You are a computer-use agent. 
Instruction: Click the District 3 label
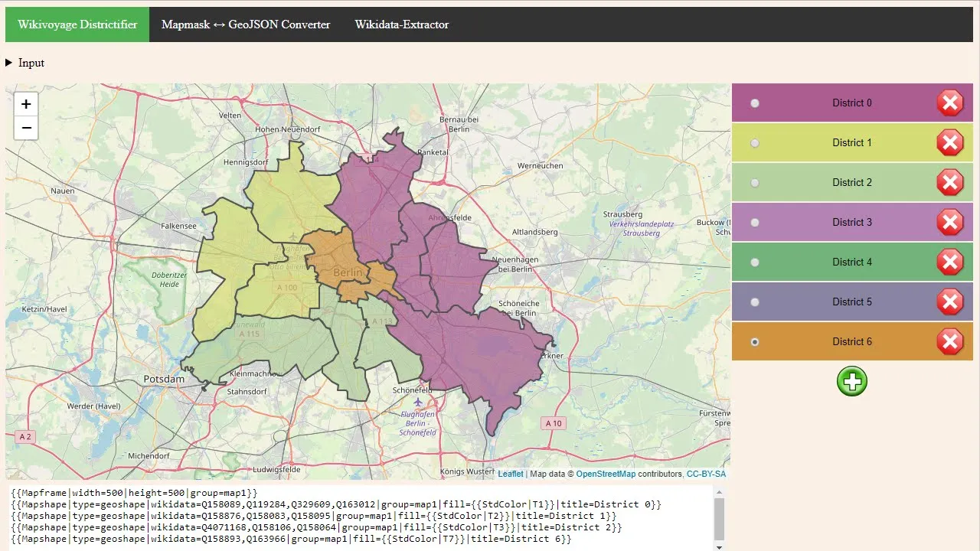coord(852,222)
